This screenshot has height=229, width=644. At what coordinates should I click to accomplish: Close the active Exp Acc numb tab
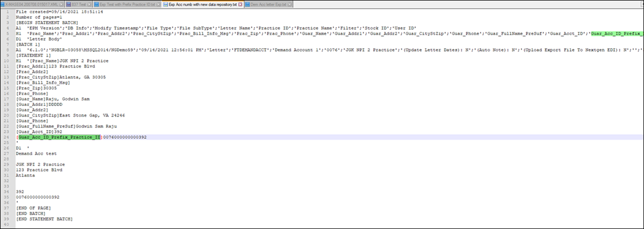tap(240, 4)
